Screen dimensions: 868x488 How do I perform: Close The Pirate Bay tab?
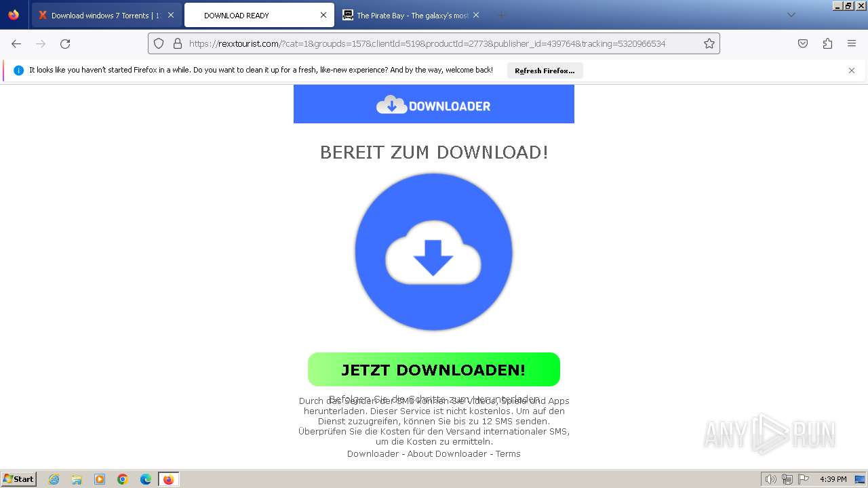(476, 15)
